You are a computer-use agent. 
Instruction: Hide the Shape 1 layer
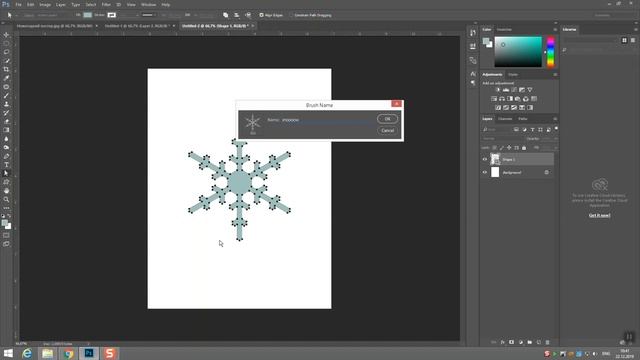(485, 159)
